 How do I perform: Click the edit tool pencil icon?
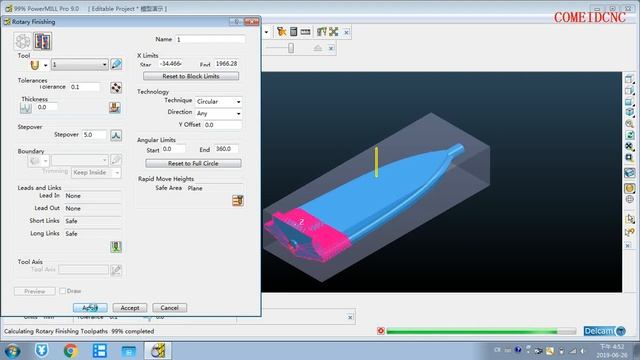coord(116,64)
